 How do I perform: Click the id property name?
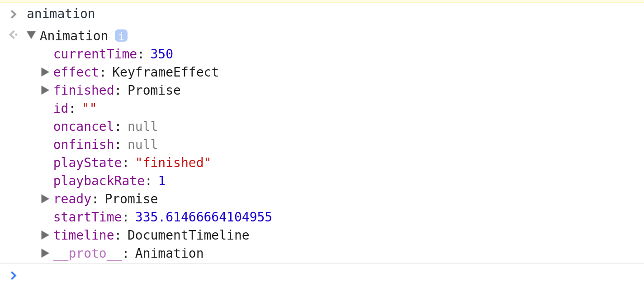pyautogui.click(x=61, y=109)
